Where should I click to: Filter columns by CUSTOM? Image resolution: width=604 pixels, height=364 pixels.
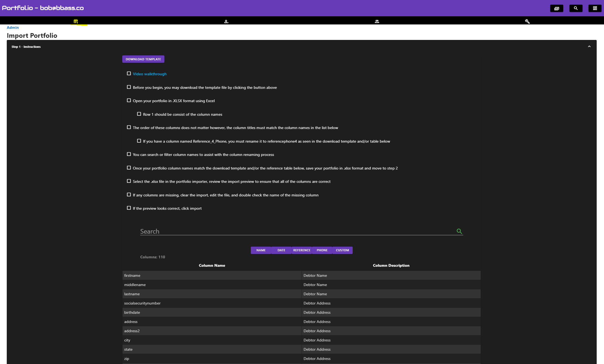coord(342,250)
